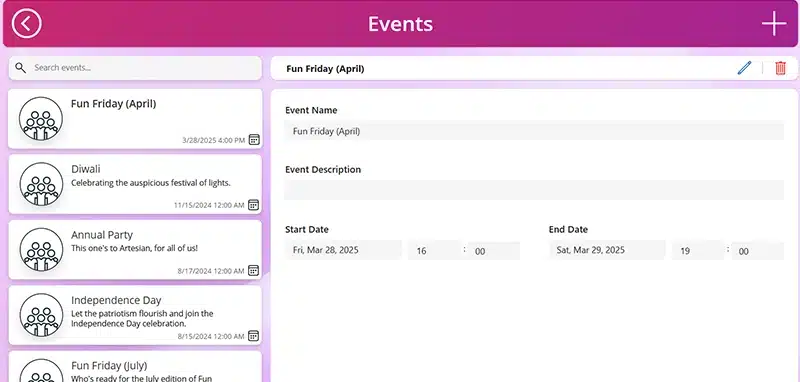Click 'This one's to Artesian' description
The width and height of the screenshot is (800, 382).
134,248
